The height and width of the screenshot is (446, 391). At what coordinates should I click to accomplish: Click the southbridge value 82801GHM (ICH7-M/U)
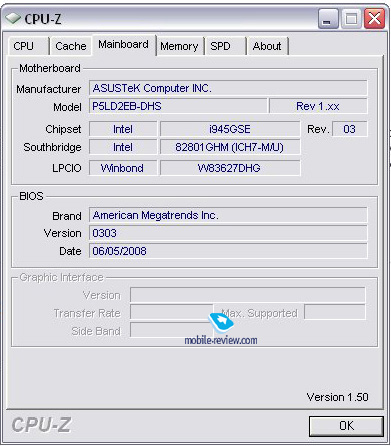(x=230, y=147)
